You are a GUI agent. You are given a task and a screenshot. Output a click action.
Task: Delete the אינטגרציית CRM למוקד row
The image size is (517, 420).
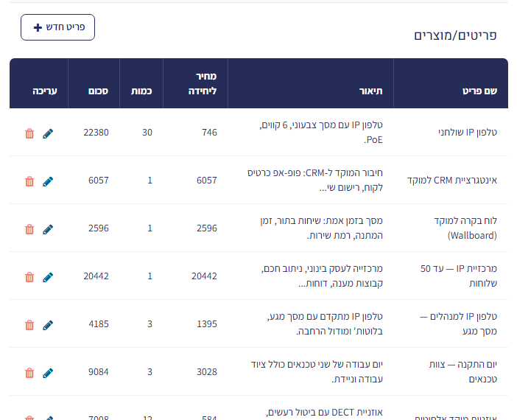coord(29,181)
